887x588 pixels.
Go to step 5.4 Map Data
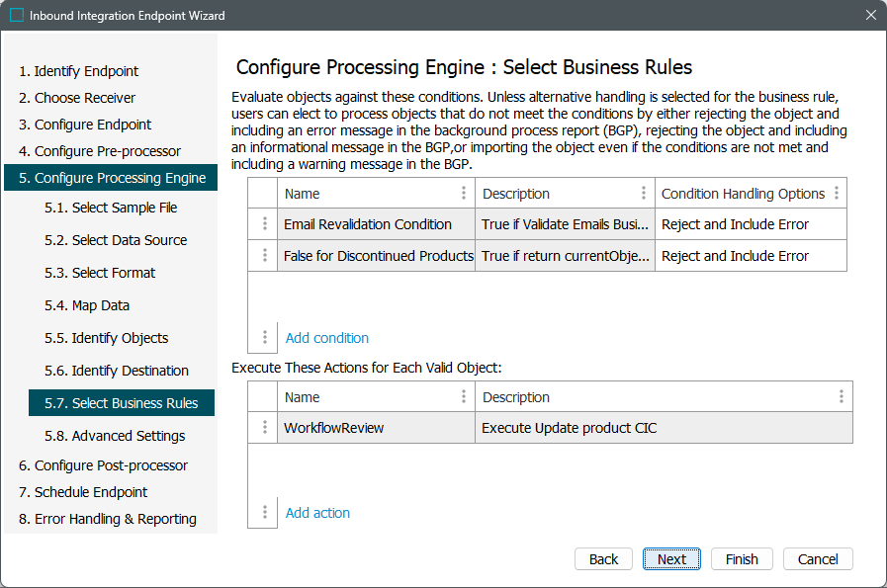[100, 305]
